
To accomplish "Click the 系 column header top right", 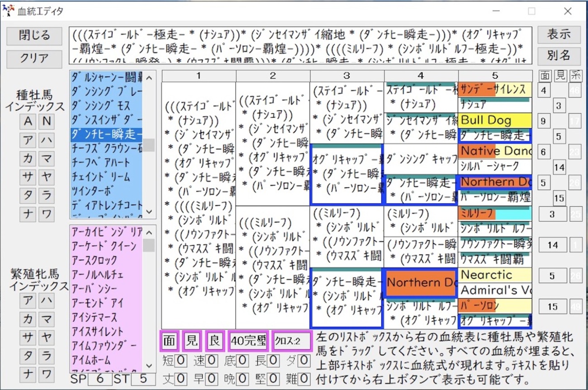I will pos(576,76).
